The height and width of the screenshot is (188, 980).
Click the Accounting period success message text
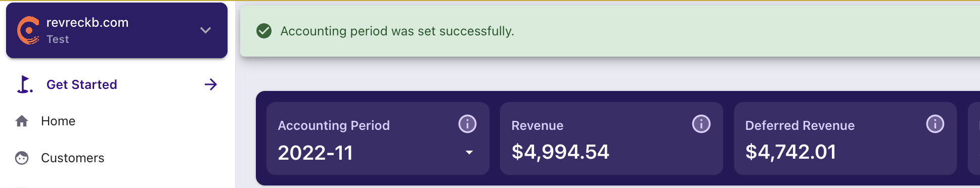pyautogui.click(x=397, y=31)
